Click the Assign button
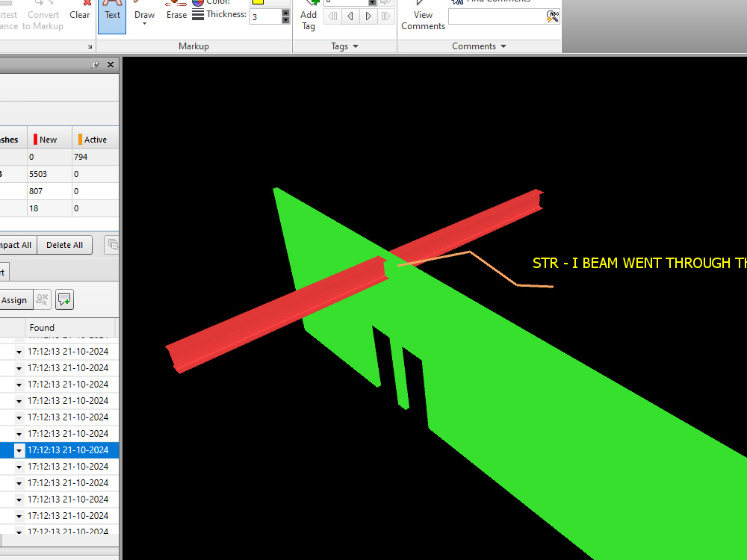 click(15, 300)
